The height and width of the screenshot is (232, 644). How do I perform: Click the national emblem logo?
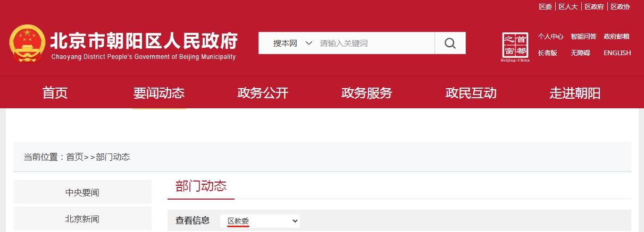pos(27,43)
